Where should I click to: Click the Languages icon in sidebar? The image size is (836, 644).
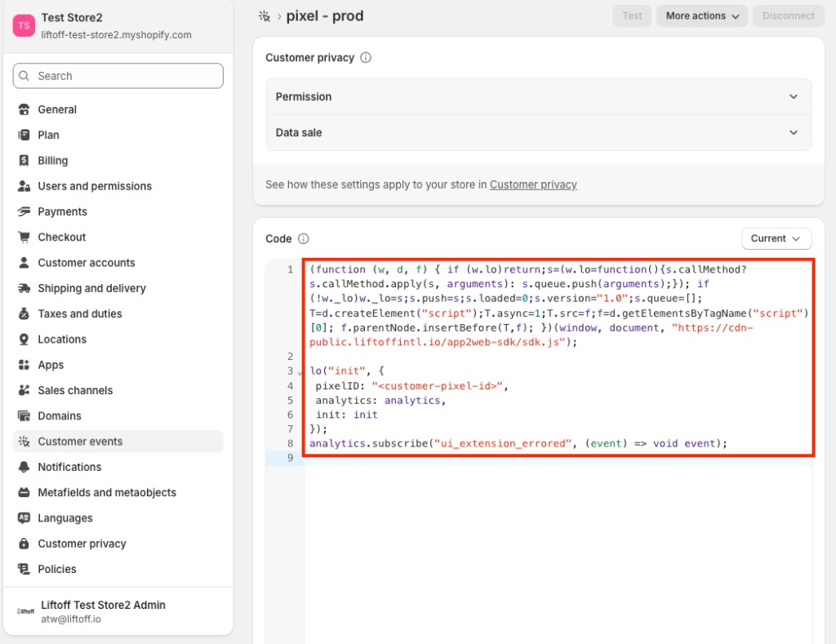[24, 518]
